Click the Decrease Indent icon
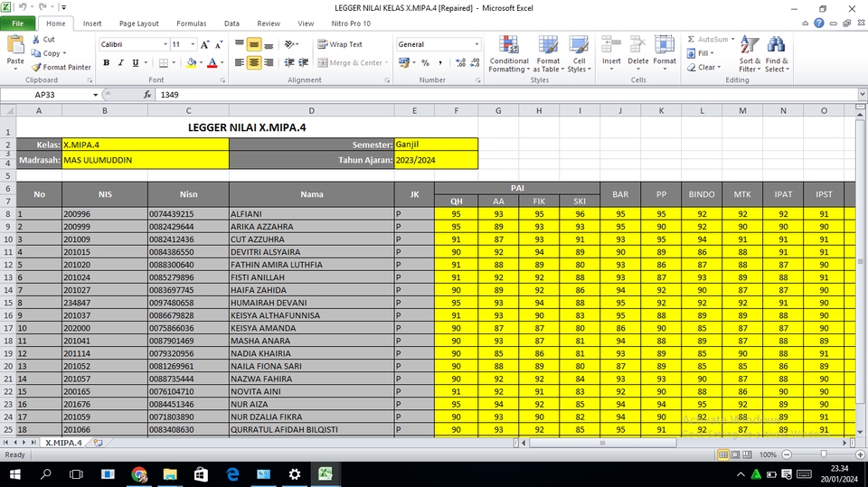This screenshot has height=487, width=868. (289, 62)
